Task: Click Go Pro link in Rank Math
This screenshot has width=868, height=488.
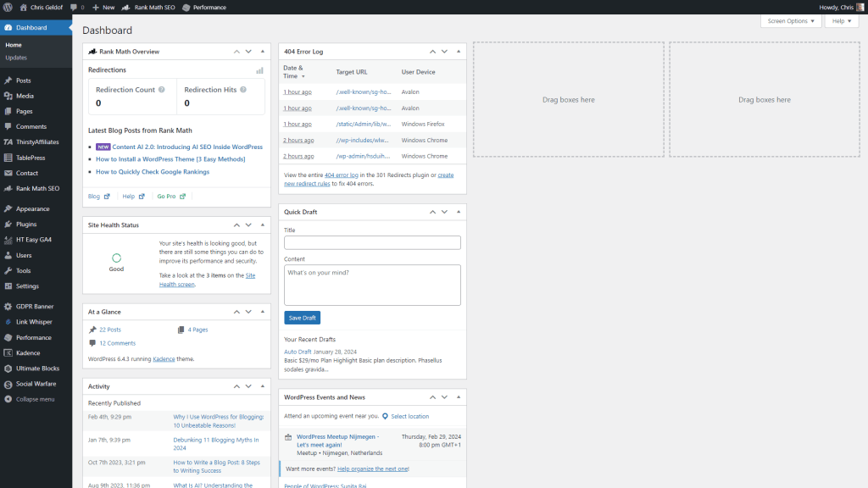Action: pyautogui.click(x=171, y=197)
